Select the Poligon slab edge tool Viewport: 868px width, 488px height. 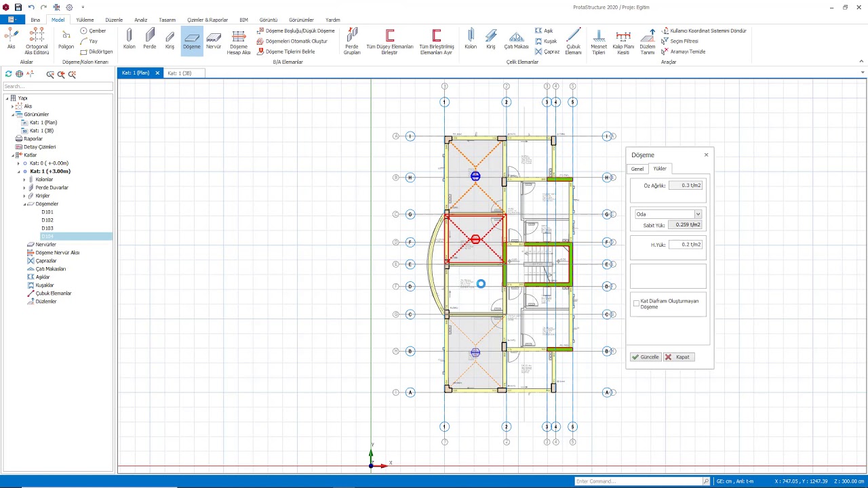(x=66, y=40)
